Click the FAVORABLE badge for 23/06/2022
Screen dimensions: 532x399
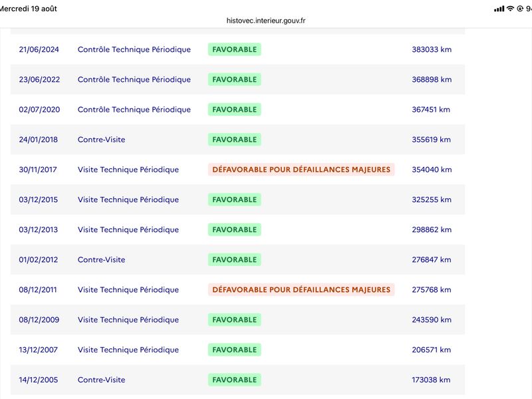235,79
